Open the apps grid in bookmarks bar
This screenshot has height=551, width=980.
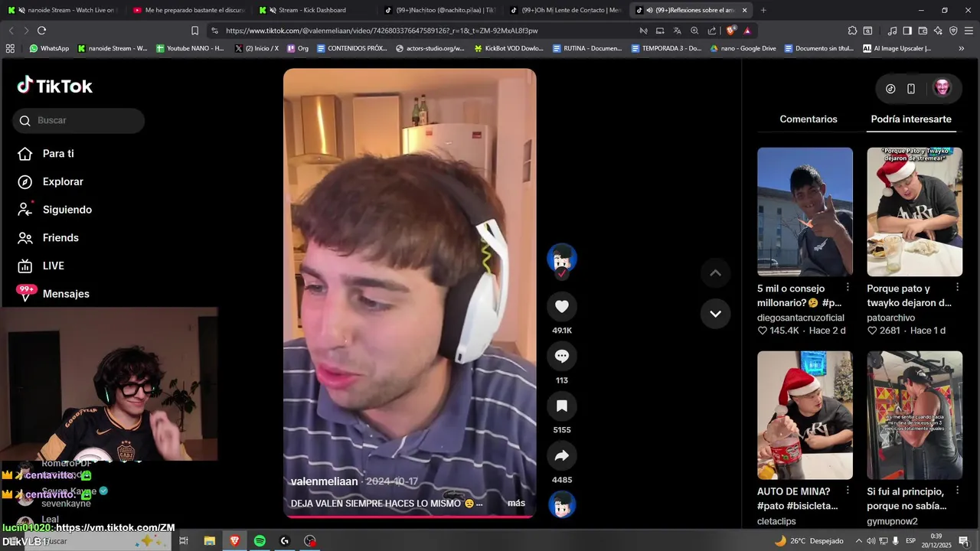10,48
